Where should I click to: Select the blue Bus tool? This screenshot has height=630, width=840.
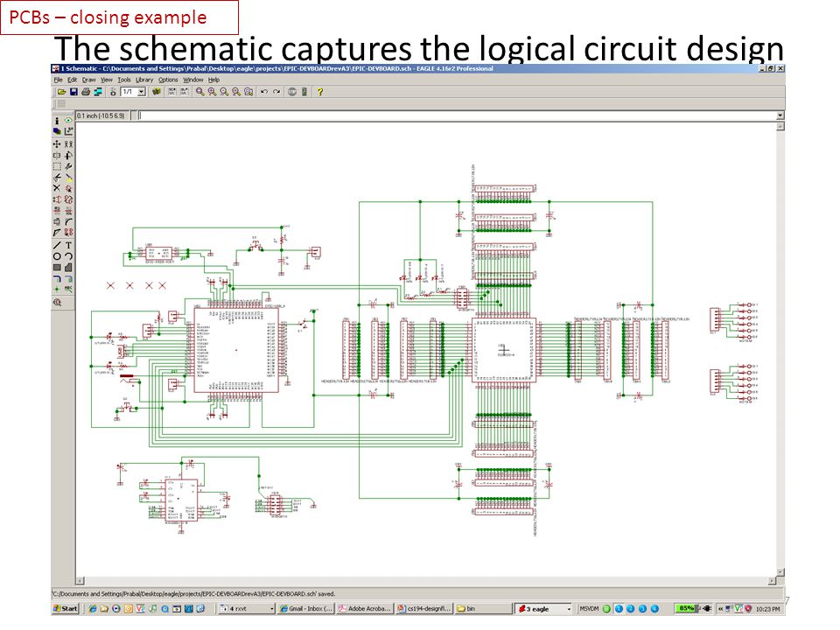point(57,278)
